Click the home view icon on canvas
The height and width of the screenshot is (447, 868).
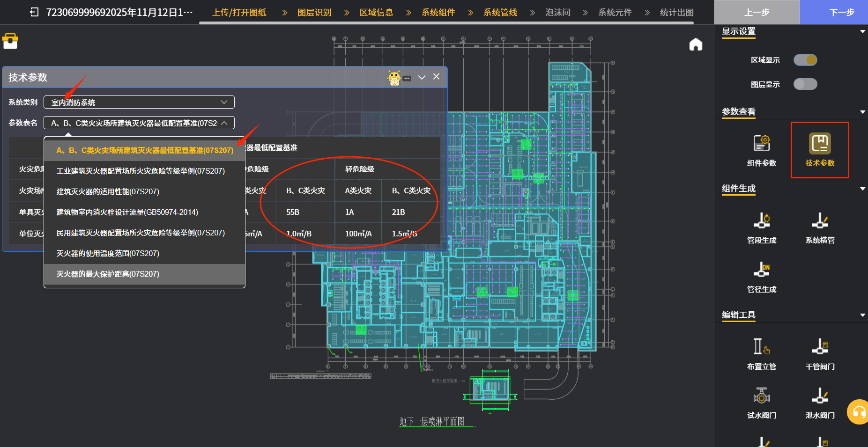click(696, 44)
